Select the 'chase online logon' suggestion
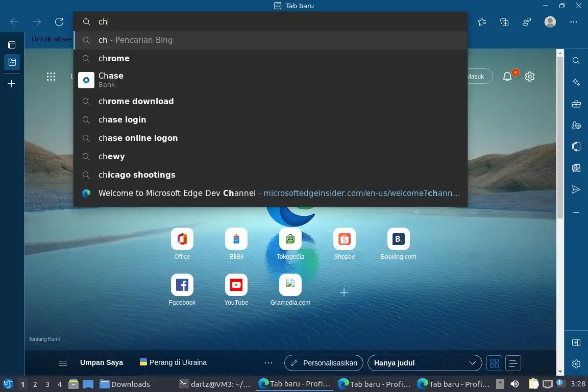 coord(271,138)
